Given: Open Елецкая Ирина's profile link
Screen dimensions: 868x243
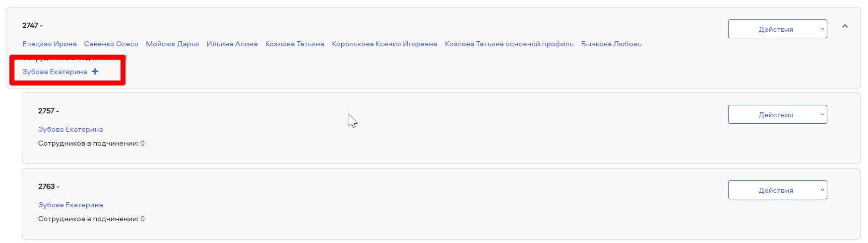Looking at the screenshot, I should pos(50,44).
